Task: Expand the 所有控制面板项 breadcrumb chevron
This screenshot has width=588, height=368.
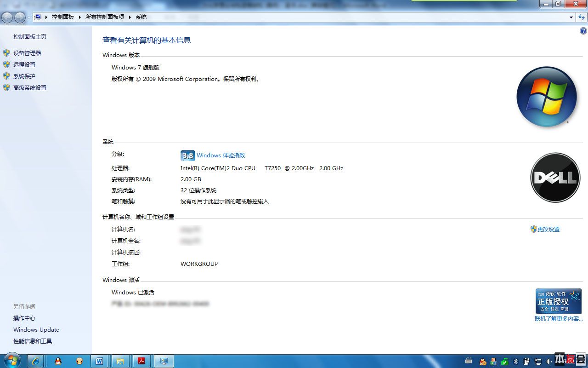Action: 129,17
